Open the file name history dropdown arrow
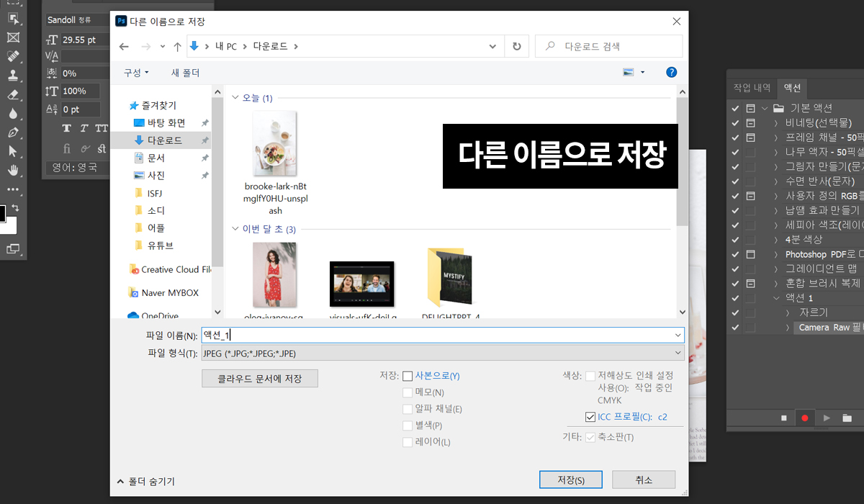864x504 pixels. tap(678, 336)
